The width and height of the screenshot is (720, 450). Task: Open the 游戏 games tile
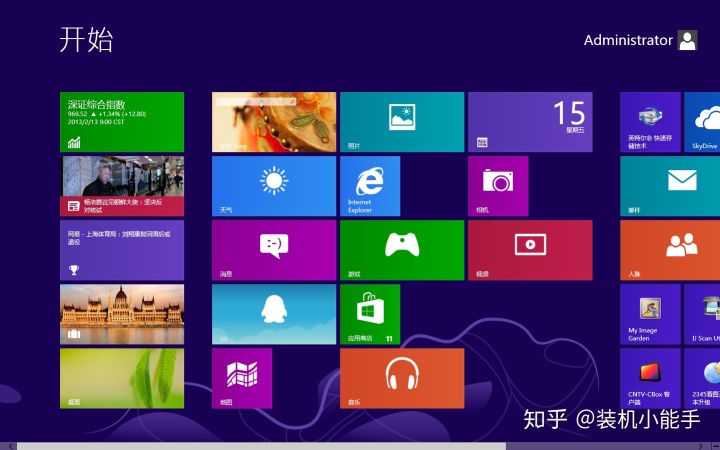pos(402,250)
